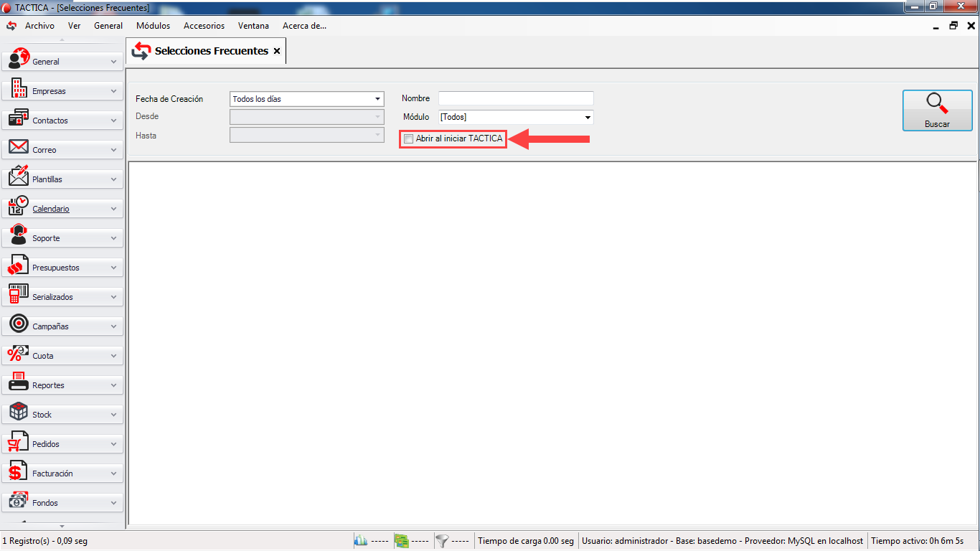The height and width of the screenshot is (551, 980).
Task: Click the Stock box icon
Action: point(19,412)
